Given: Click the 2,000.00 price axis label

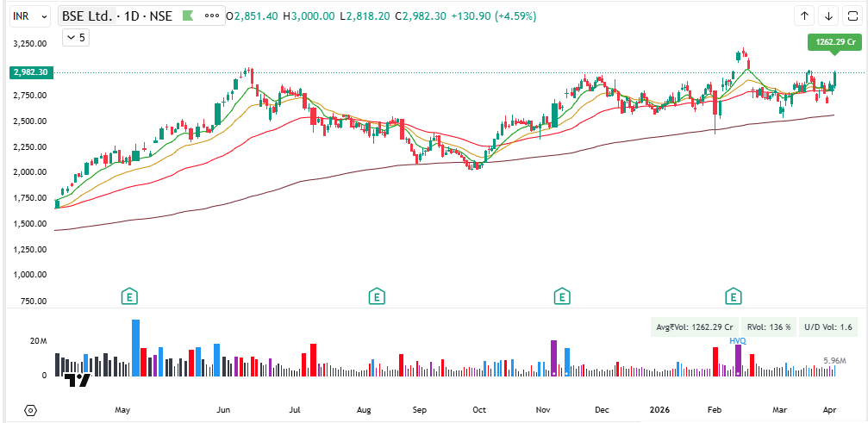Looking at the screenshot, I should [x=29, y=172].
